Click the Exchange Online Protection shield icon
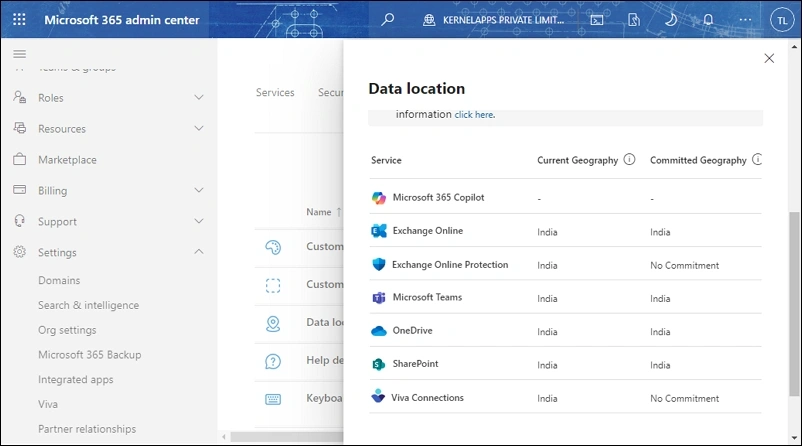The height and width of the screenshot is (446, 802). 378,264
